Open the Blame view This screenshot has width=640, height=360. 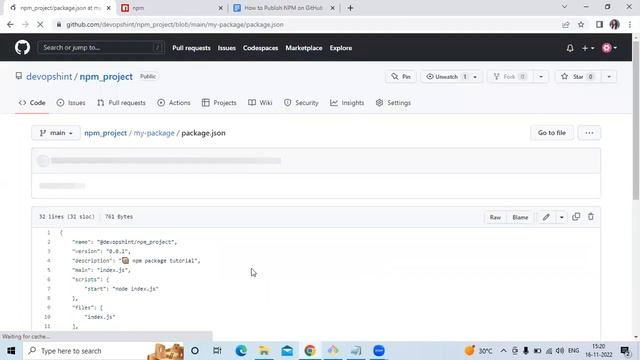(520, 217)
